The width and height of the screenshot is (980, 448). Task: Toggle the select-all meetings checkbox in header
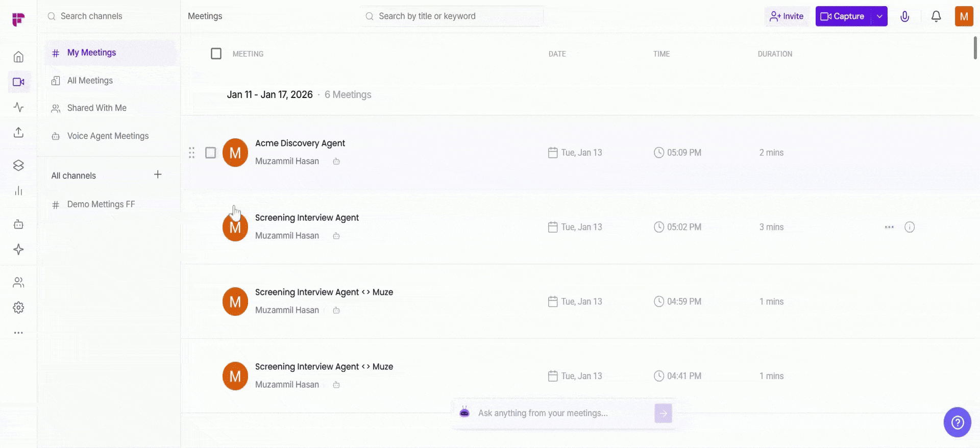click(x=216, y=54)
